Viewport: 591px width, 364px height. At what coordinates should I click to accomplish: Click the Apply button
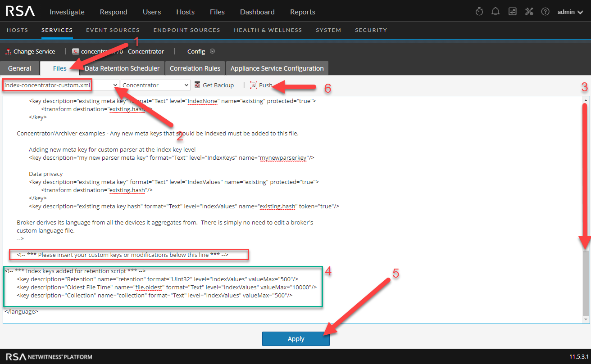(295, 339)
